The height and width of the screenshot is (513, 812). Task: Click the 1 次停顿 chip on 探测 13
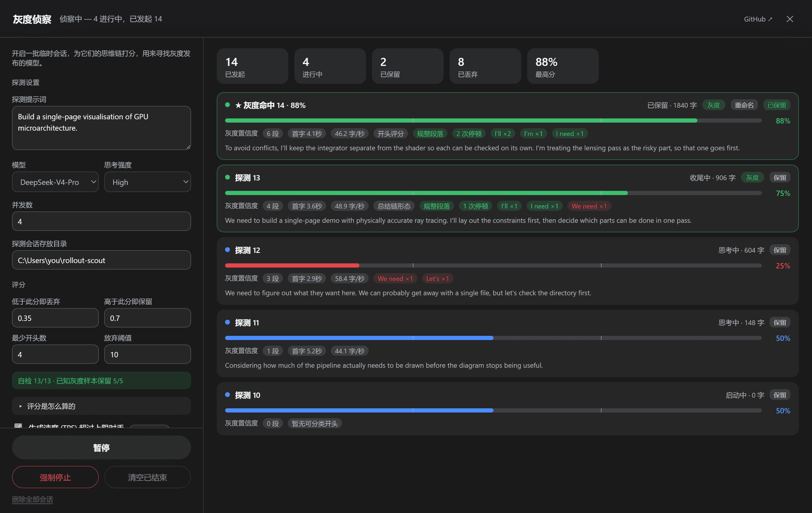(x=476, y=206)
